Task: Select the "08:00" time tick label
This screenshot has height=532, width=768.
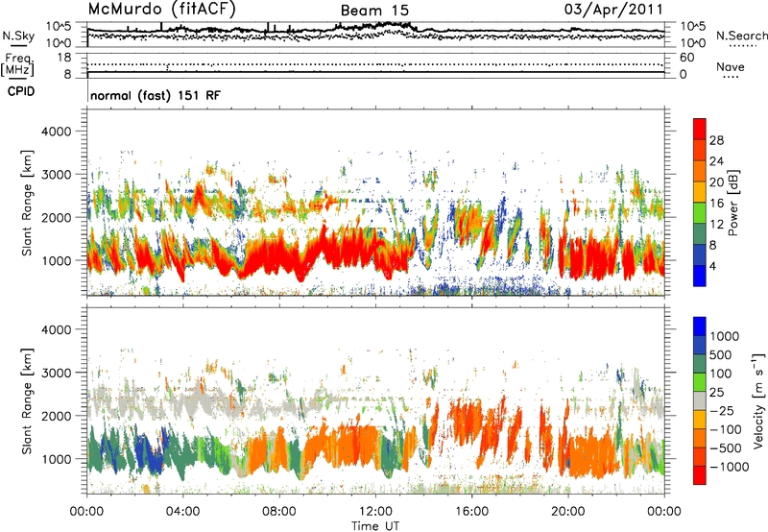Action: pyautogui.click(x=279, y=512)
